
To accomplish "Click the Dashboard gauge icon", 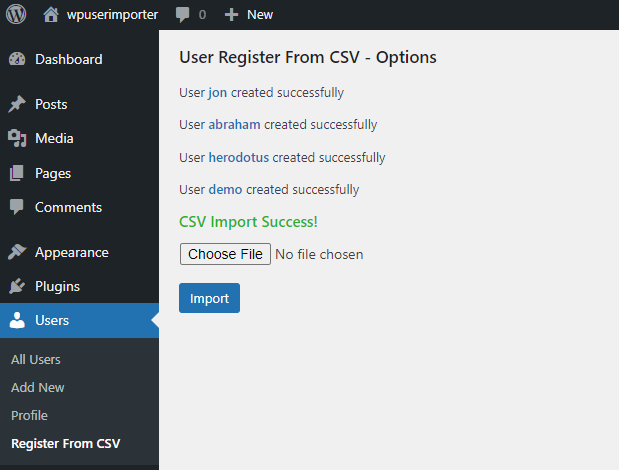I will point(17,59).
